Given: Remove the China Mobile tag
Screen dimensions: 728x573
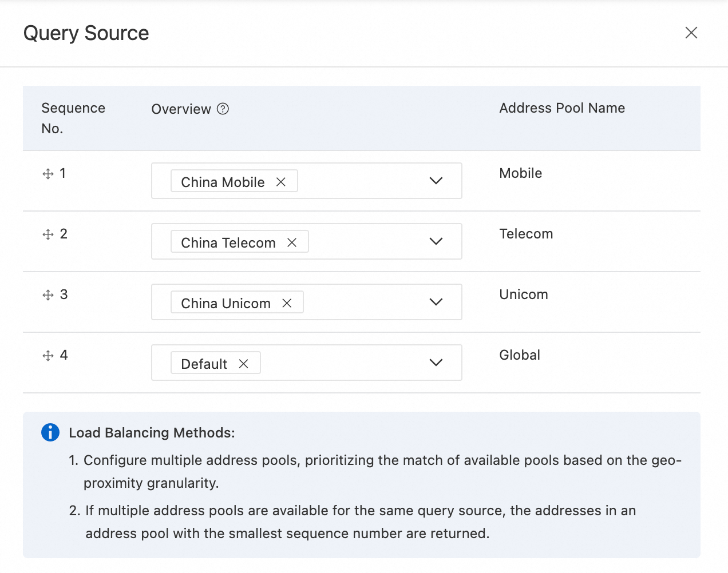Looking at the screenshot, I should pos(281,182).
